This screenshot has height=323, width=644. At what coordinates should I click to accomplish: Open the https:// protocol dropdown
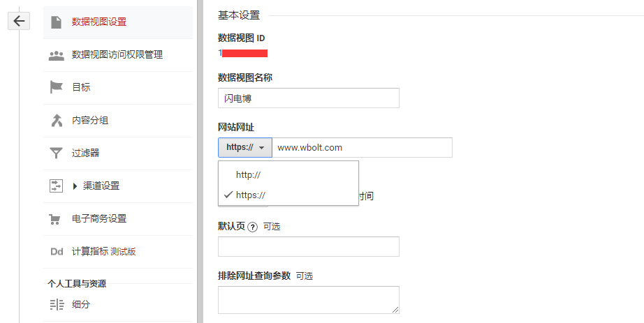click(x=244, y=148)
